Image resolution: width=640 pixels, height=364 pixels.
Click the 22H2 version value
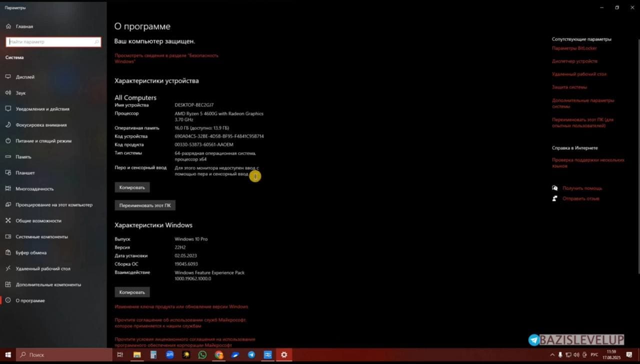point(180,247)
